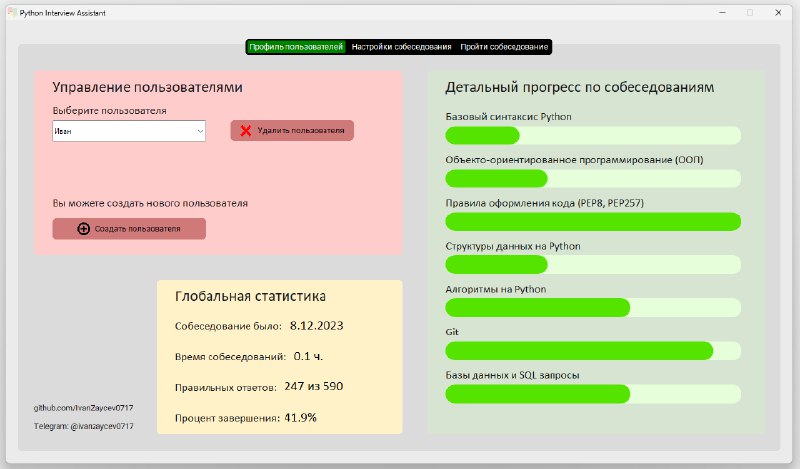800x469 pixels.
Task: Click the Структуры данных на Python progress bar
Action: click(593, 264)
